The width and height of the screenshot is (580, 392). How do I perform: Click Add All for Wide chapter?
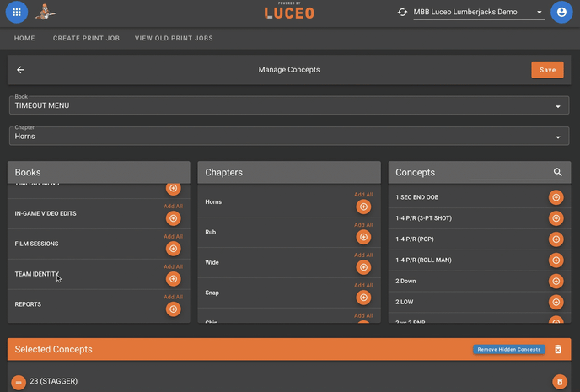coord(363,255)
